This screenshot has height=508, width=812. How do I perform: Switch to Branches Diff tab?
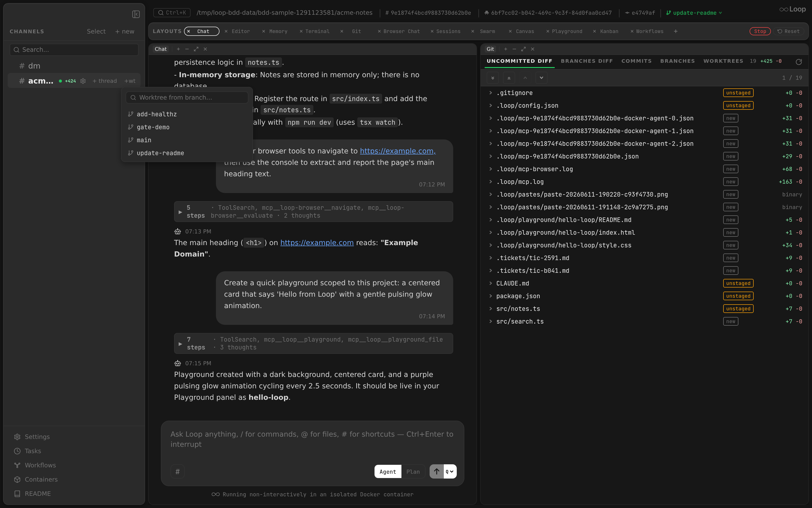click(586, 61)
